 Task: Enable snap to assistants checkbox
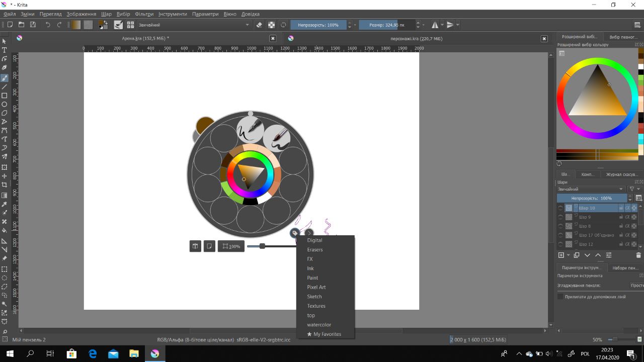tap(560, 297)
